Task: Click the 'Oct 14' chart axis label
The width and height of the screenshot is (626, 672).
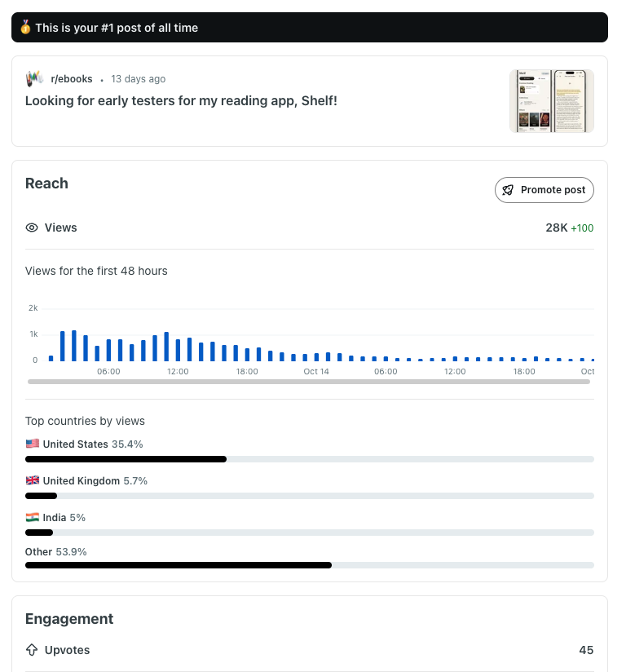Action: (316, 372)
